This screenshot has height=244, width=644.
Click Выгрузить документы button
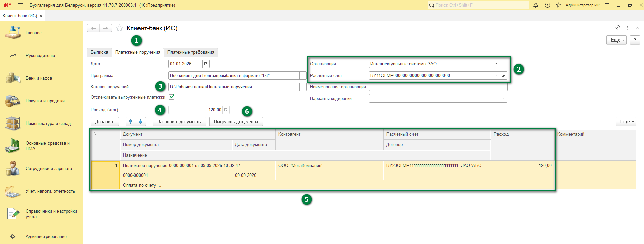236,121
